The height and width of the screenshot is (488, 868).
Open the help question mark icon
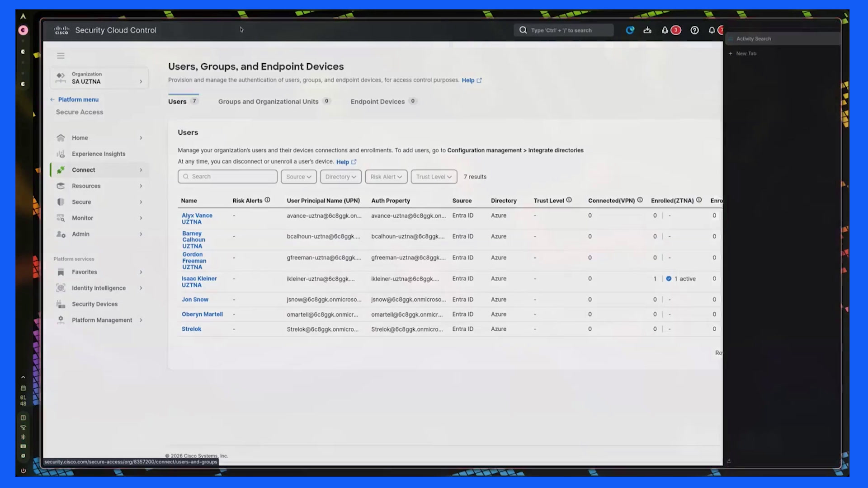click(x=694, y=30)
